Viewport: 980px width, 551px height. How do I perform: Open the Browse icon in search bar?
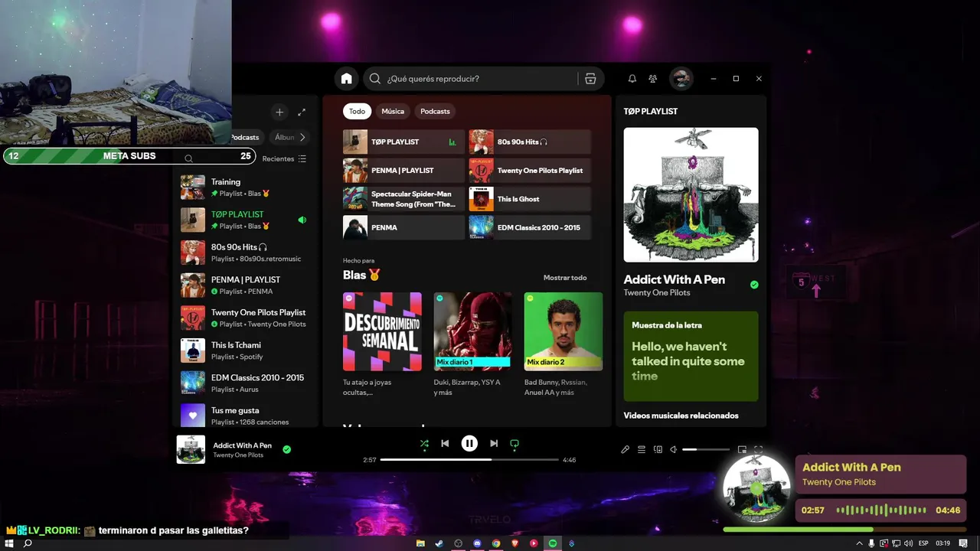(x=590, y=79)
